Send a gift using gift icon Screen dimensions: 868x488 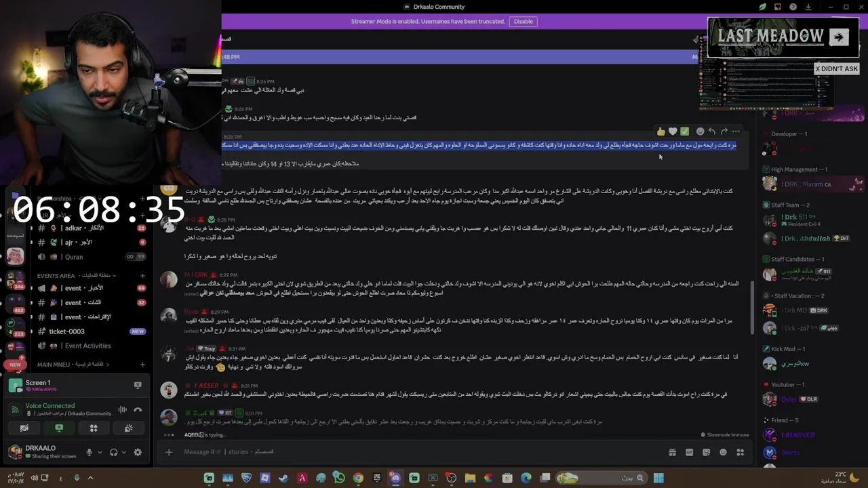pos(672,452)
